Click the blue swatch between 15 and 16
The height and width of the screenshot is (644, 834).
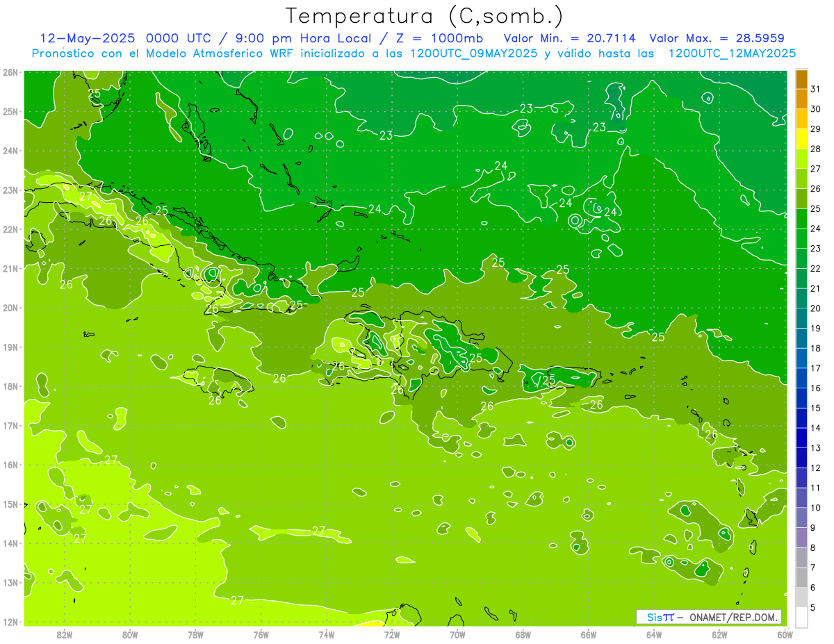[801, 398]
